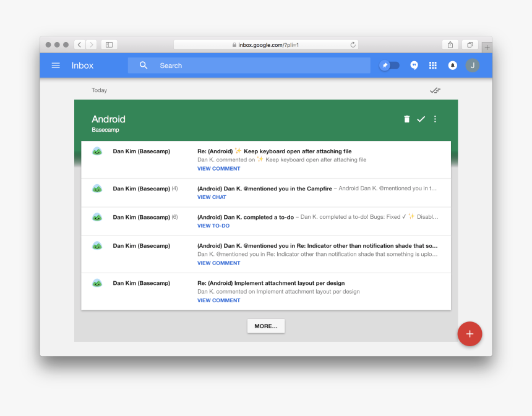Toggle the Safari sidebar button

click(x=109, y=45)
